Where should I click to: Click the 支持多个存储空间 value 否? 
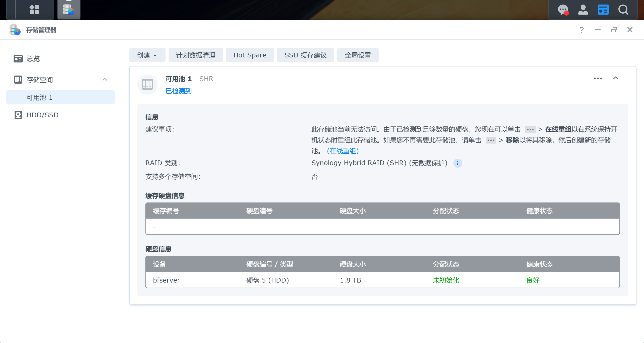coord(315,177)
